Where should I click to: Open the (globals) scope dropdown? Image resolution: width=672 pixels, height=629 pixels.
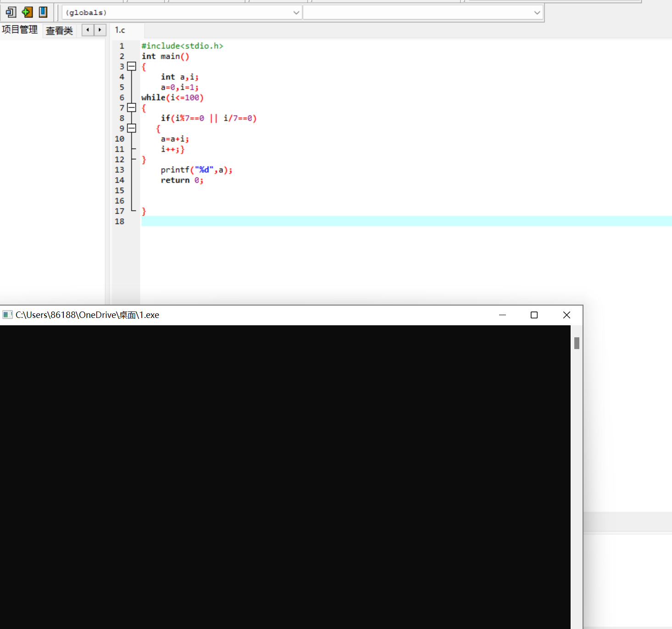coord(182,12)
